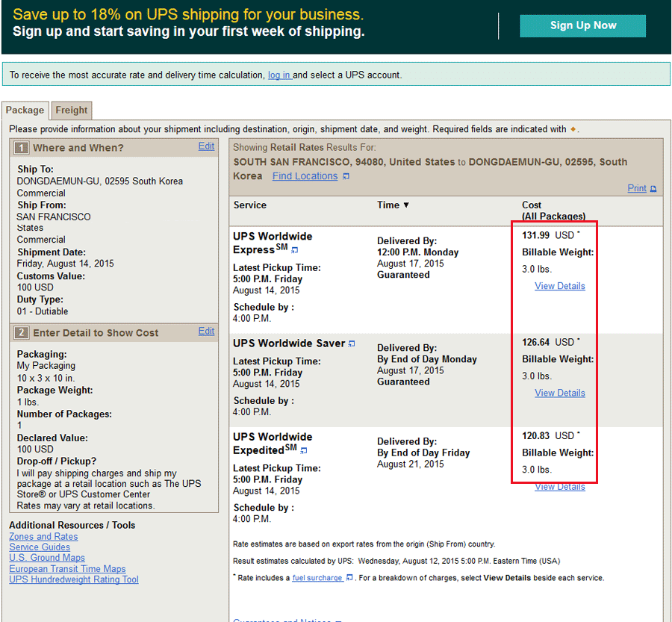Click the printer icon next to Print

point(653,189)
